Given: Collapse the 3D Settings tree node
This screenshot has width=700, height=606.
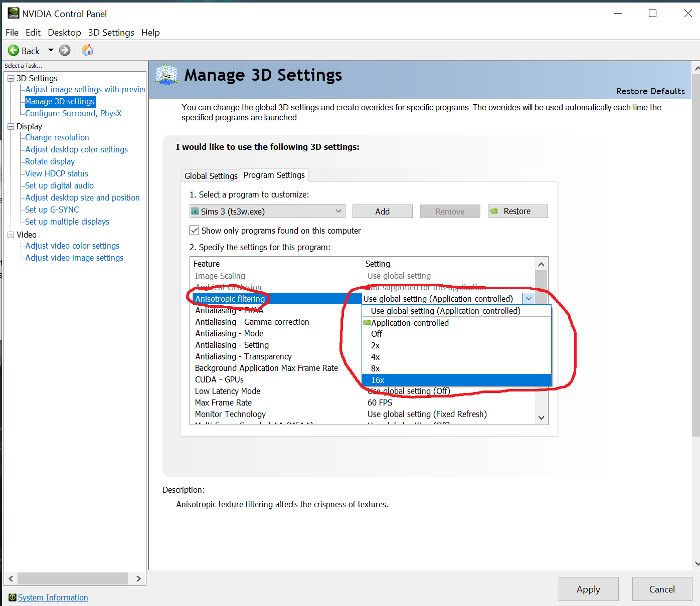Looking at the screenshot, I should 11,78.
